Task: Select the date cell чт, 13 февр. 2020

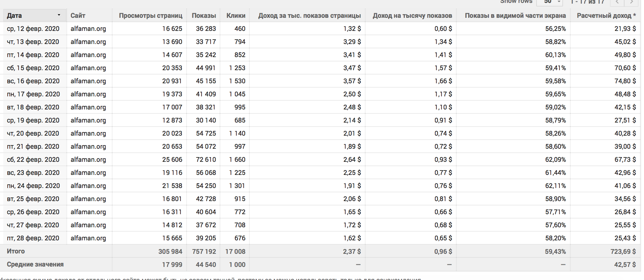Action: (33, 42)
